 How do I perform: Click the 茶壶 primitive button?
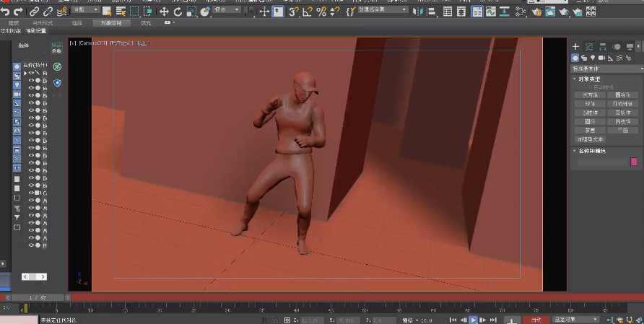(590, 130)
